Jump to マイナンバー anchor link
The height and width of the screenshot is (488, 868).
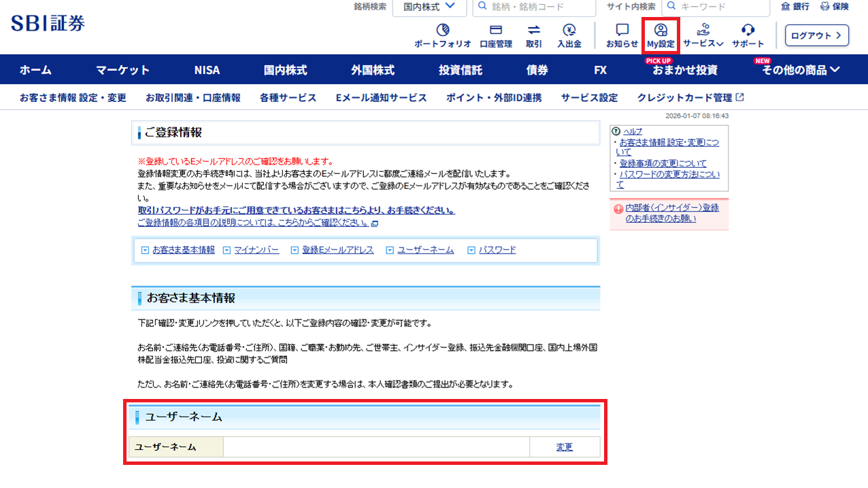(x=256, y=250)
